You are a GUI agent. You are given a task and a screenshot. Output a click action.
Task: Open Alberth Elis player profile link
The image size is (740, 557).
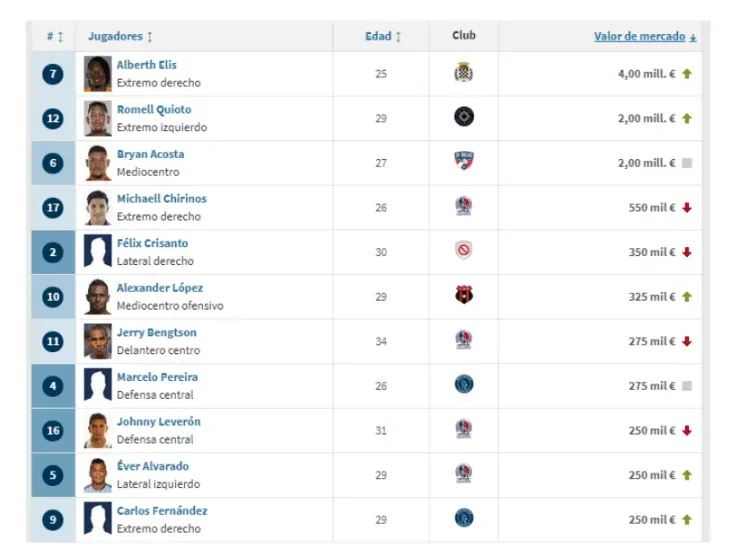point(147,65)
